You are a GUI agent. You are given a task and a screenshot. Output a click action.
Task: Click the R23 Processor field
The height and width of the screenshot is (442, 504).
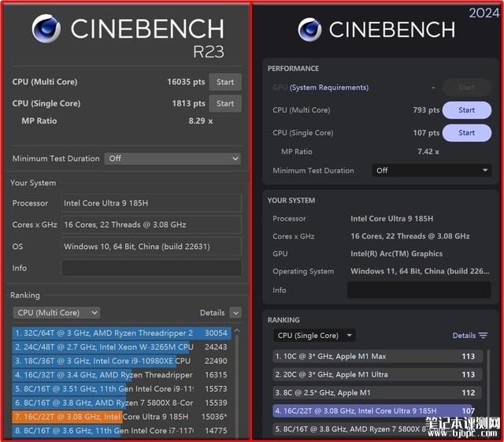[151, 203]
